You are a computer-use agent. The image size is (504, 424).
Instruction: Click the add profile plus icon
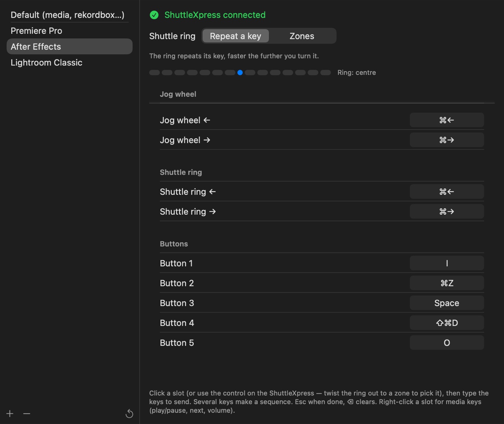click(x=10, y=414)
